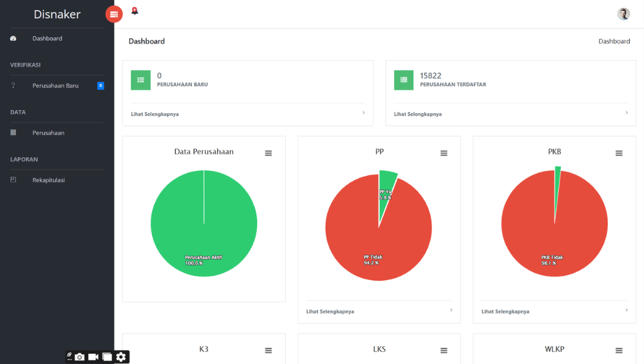Image resolution: width=644 pixels, height=364 pixels.
Task: Open the PKB chart export menu
Action: click(x=618, y=153)
